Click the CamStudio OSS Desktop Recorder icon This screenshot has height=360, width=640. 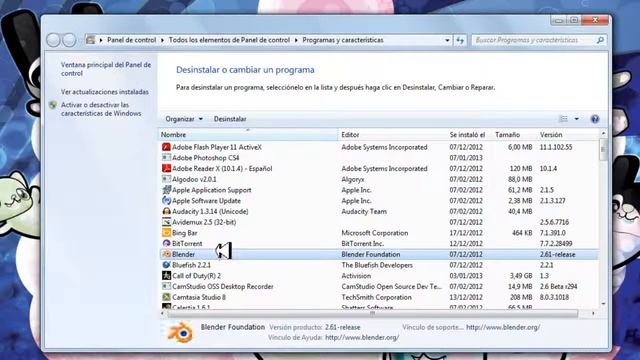click(166, 287)
